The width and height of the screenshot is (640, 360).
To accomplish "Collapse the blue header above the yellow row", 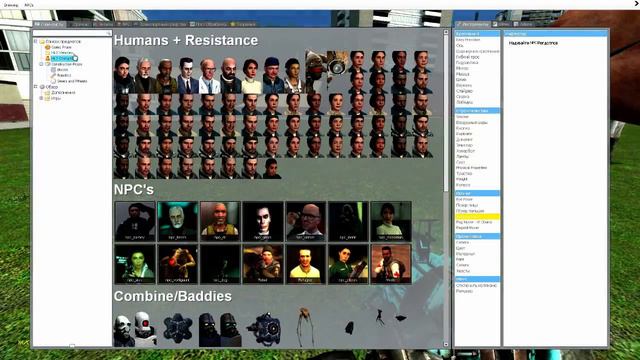I will [x=477, y=193].
